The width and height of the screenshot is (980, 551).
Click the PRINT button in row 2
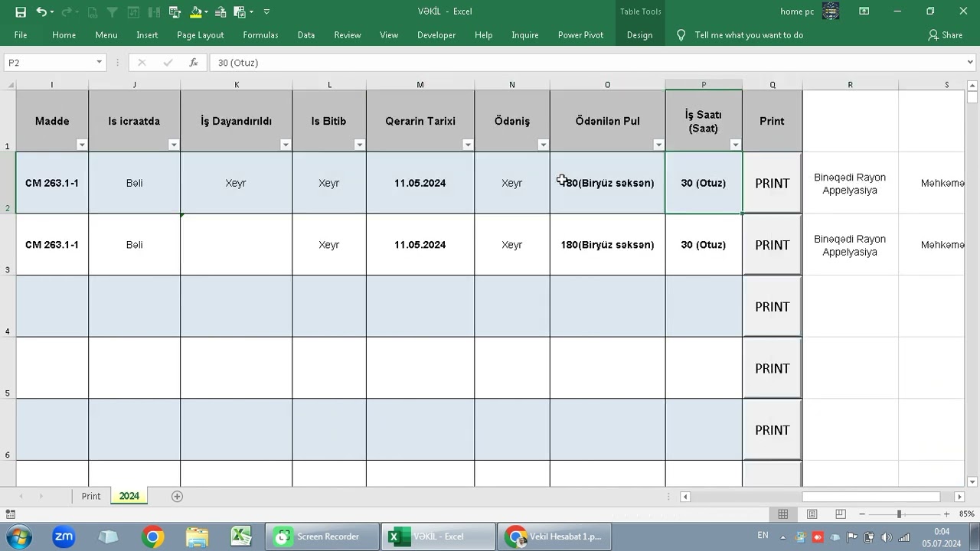point(772,183)
